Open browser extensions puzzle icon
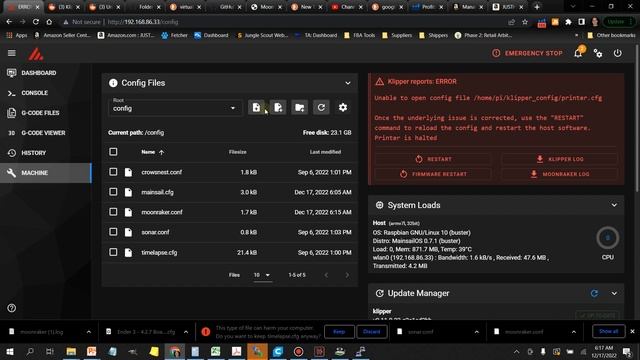 pos(568,22)
